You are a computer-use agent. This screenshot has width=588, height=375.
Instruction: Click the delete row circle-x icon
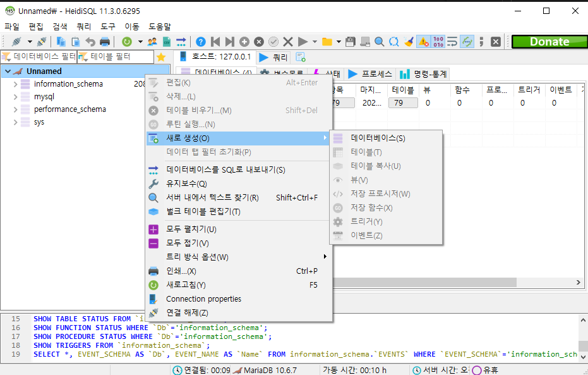(259, 42)
